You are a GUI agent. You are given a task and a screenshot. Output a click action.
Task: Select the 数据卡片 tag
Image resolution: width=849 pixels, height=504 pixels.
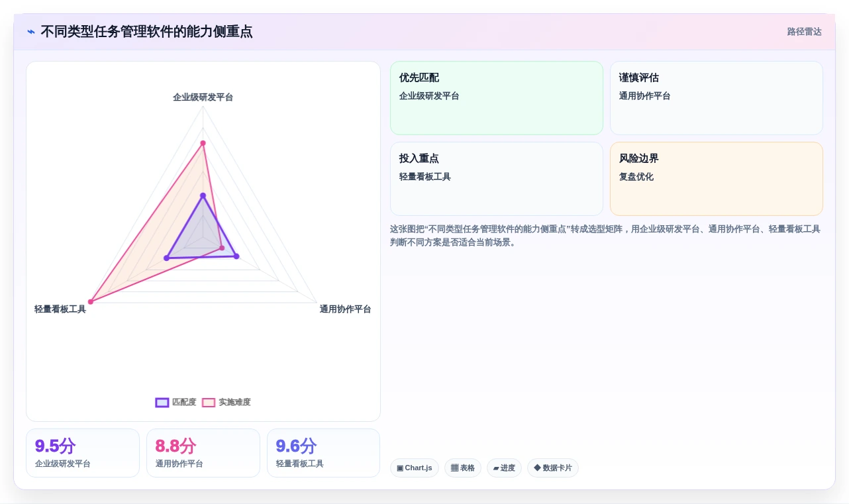click(x=553, y=468)
